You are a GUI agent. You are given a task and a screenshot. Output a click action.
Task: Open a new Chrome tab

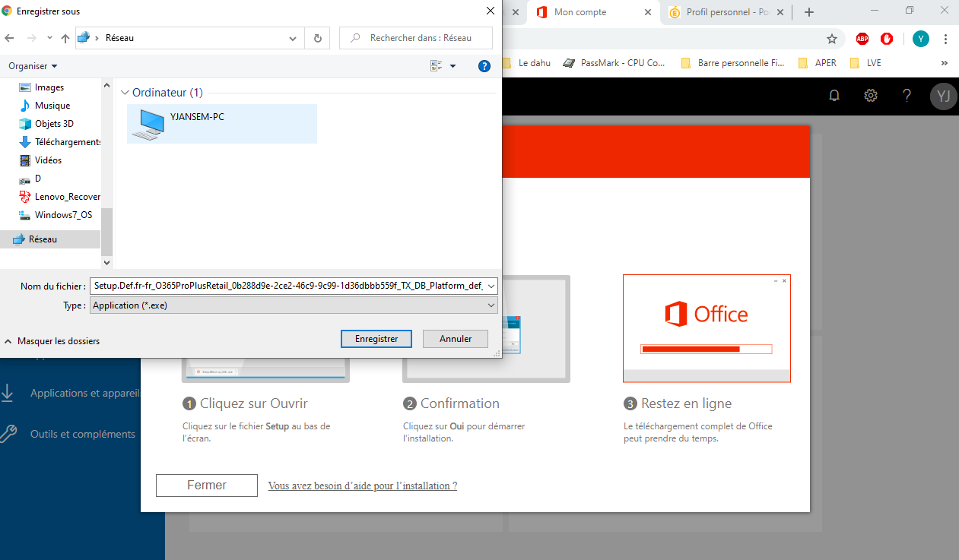pyautogui.click(x=809, y=12)
